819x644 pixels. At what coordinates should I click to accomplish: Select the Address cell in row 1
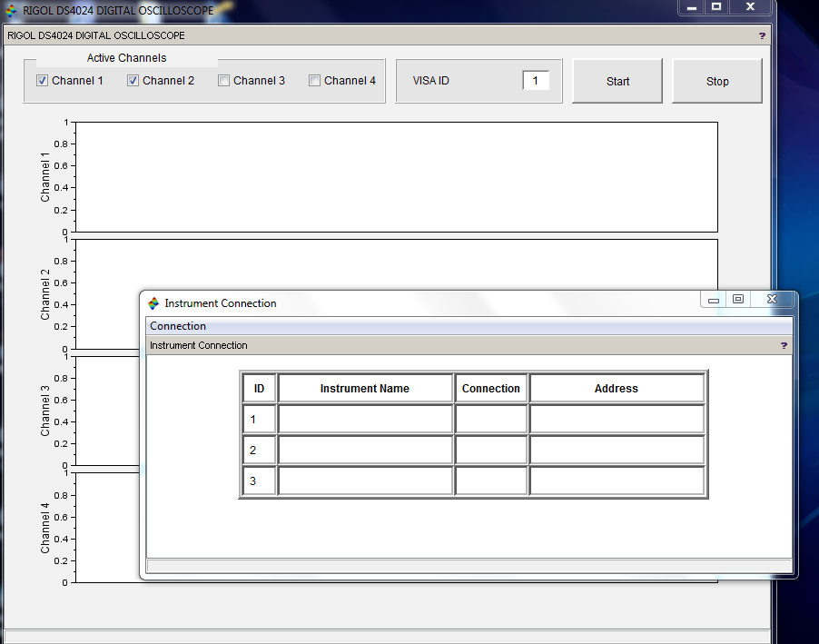(617, 420)
